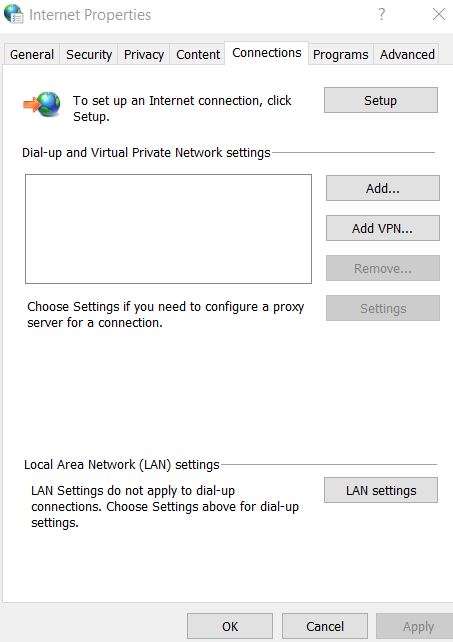Select the Connections tab
Image resolution: width=453 pixels, height=642 pixels.
[267, 53]
